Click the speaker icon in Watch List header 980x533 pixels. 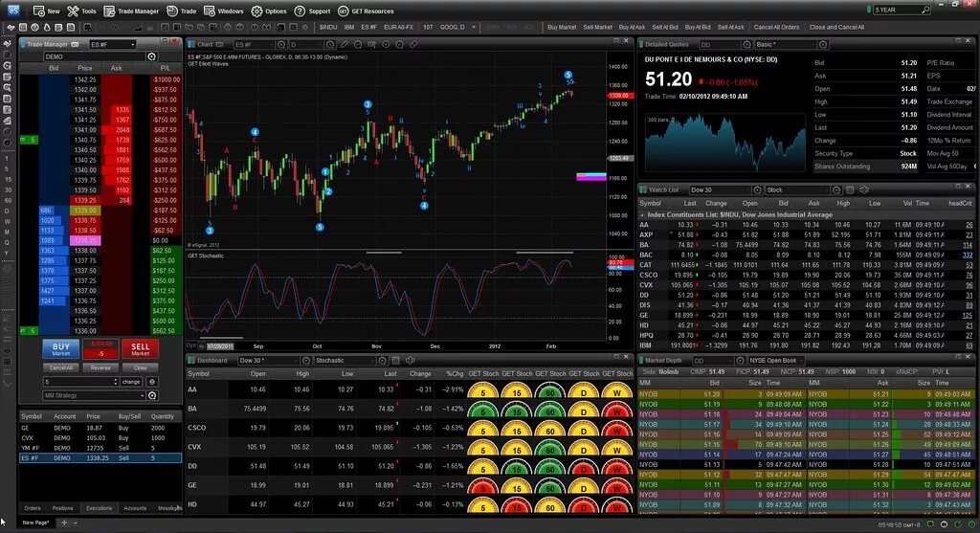(x=864, y=190)
